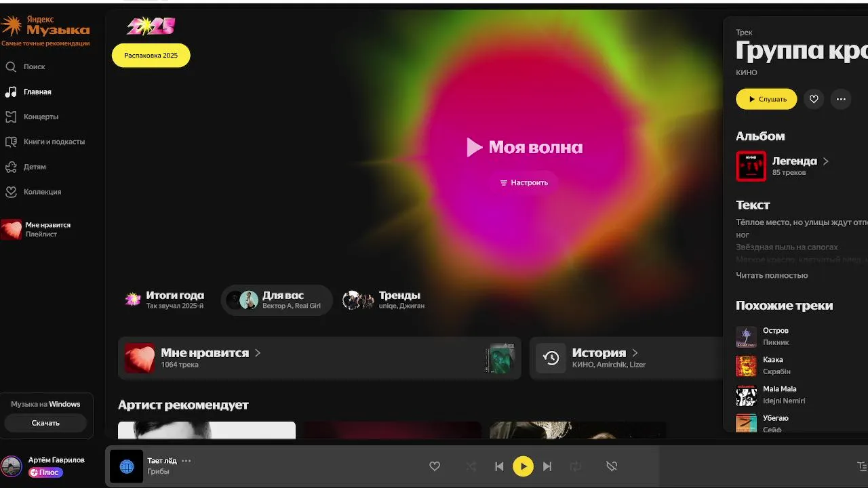Click the Казка track cover
Viewport: 868px width, 488px height.
click(746, 366)
